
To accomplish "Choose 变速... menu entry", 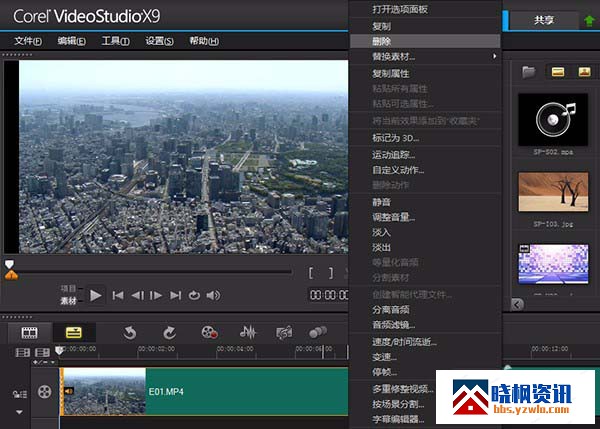I will (x=425, y=357).
